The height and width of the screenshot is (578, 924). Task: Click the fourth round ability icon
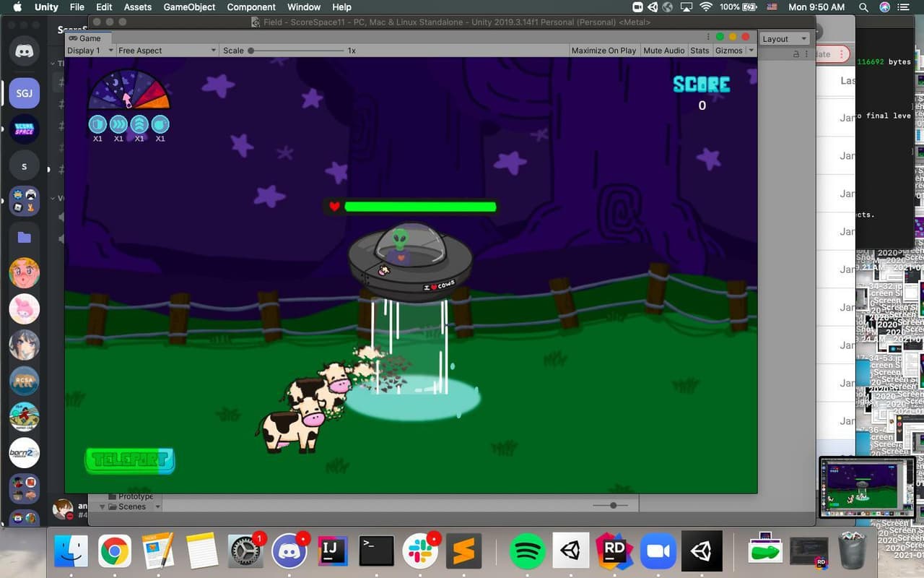pos(160,124)
